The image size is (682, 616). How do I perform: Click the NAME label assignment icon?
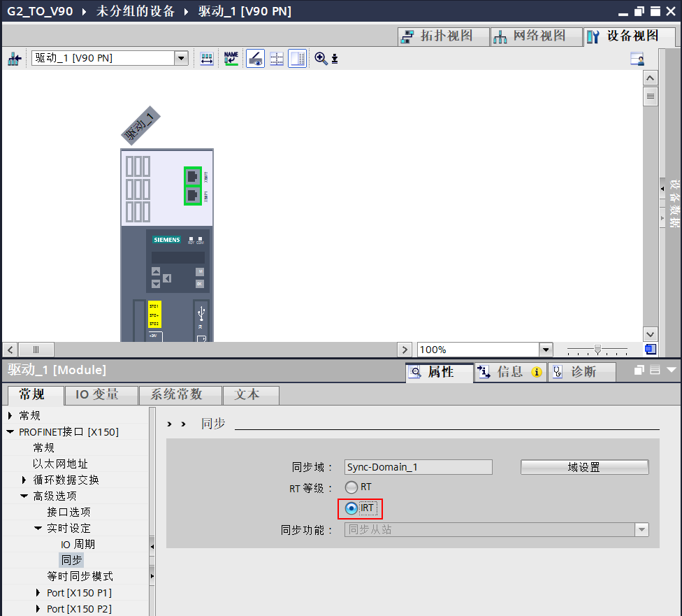pos(231,58)
